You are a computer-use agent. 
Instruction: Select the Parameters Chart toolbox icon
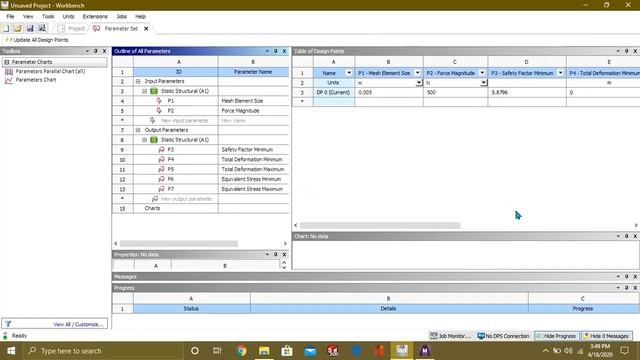pyautogui.click(x=9, y=80)
